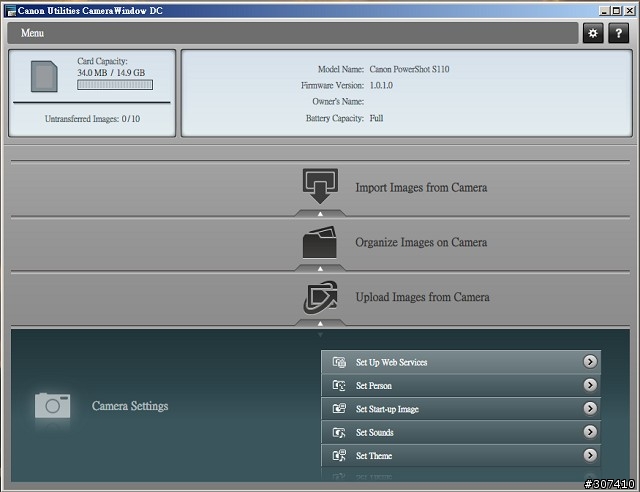This screenshot has height=492, width=640.
Task: Click arrow next to Set Start-up Image
Action: (590, 408)
